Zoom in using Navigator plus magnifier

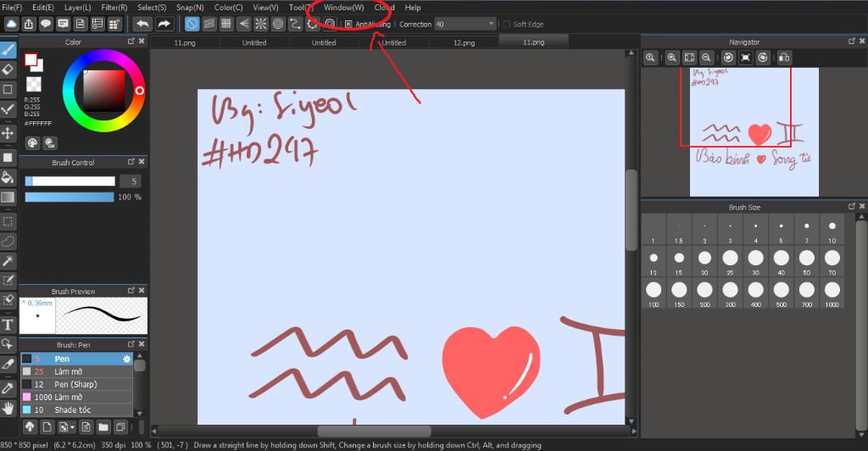(672, 58)
